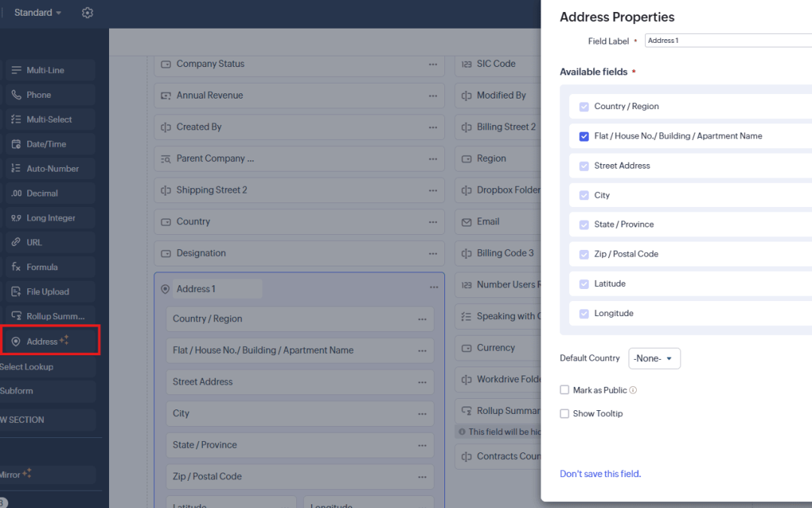Screen dimensions: 812x508
Task: Click info icon next to Mark as Public
Action: pyautogui.click(x=633, y=390)
